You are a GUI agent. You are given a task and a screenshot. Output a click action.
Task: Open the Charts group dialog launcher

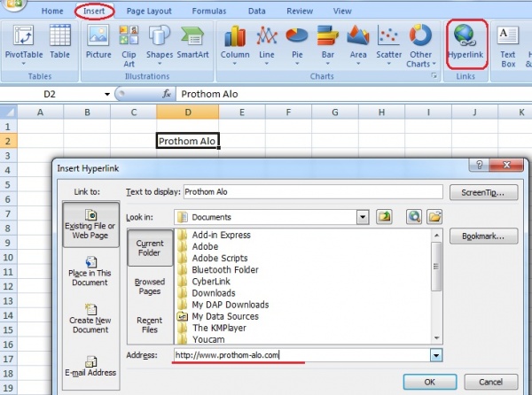point(434,76)
